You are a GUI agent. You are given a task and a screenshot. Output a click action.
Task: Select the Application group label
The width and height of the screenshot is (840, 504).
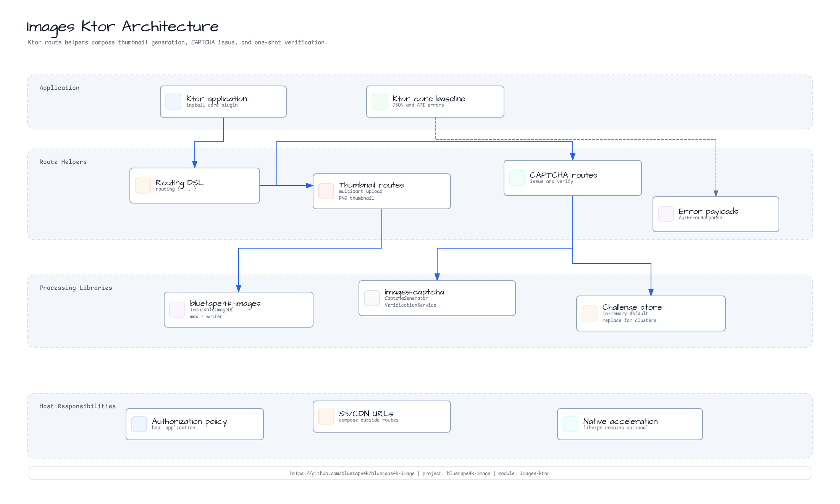[60, 88]
